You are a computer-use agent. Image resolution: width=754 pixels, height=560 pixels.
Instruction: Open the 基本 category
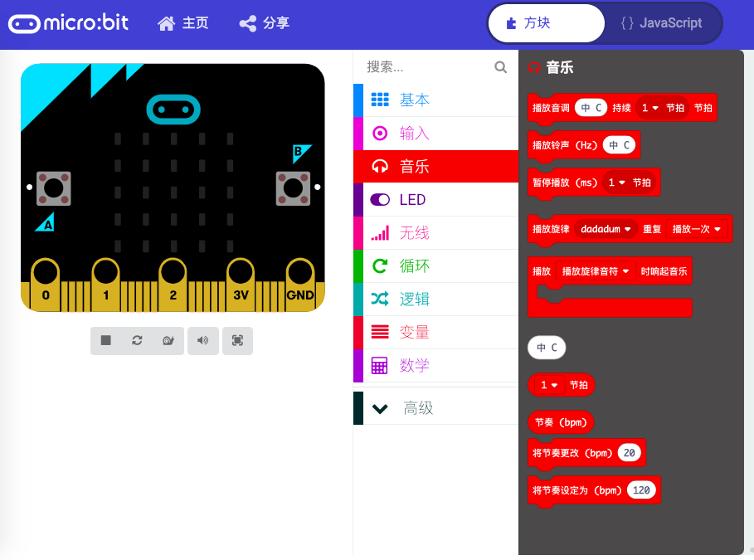(435, 100)
